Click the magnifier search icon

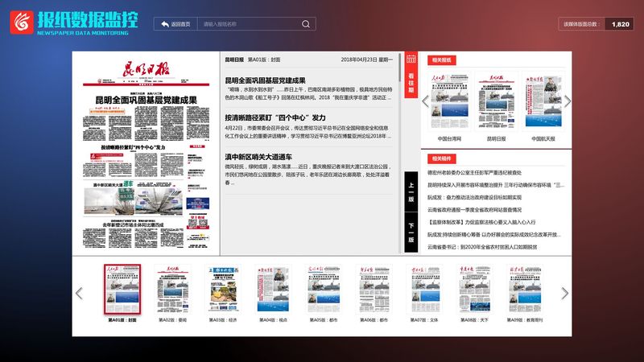[306, 24]
